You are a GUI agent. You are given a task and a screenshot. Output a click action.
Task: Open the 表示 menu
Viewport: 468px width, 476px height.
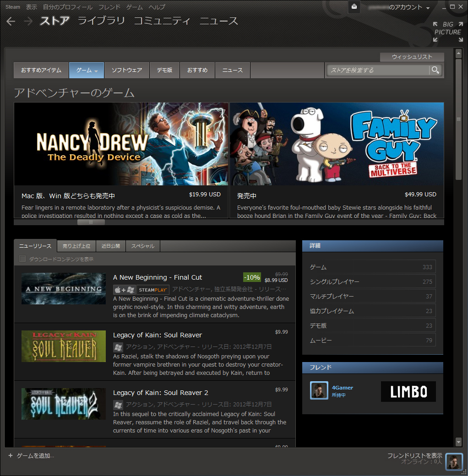(32, 7)
